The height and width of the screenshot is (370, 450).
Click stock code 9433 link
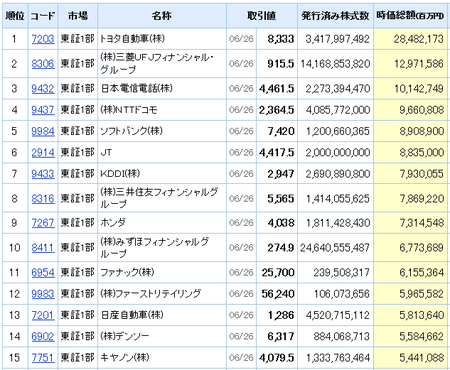43,174
